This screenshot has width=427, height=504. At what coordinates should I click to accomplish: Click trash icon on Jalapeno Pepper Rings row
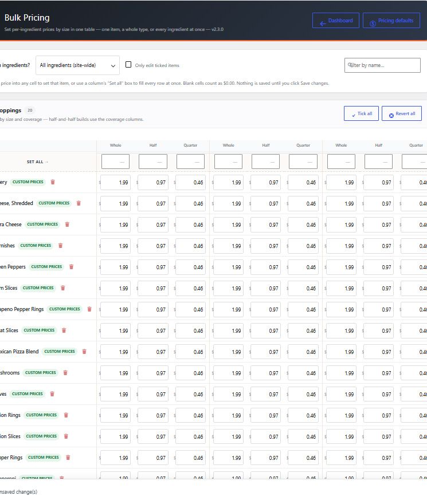click(x=89, y=309)
